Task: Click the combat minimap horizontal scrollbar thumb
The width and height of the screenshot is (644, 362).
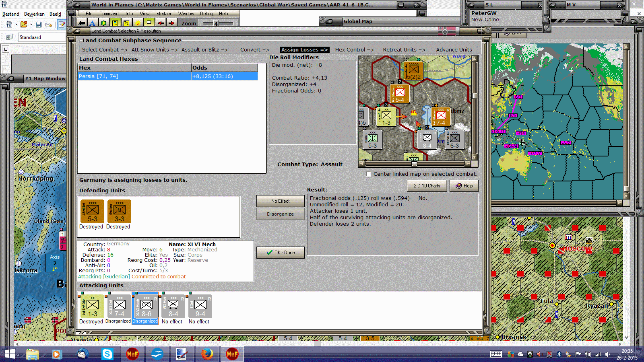Action: coord(414,164)
